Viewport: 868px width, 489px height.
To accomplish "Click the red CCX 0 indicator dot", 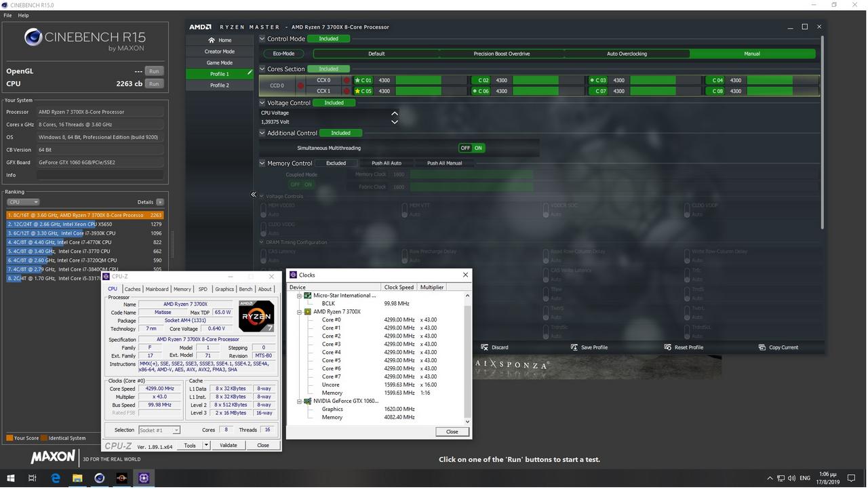I will pyautogui.click(x=347, y=80).
